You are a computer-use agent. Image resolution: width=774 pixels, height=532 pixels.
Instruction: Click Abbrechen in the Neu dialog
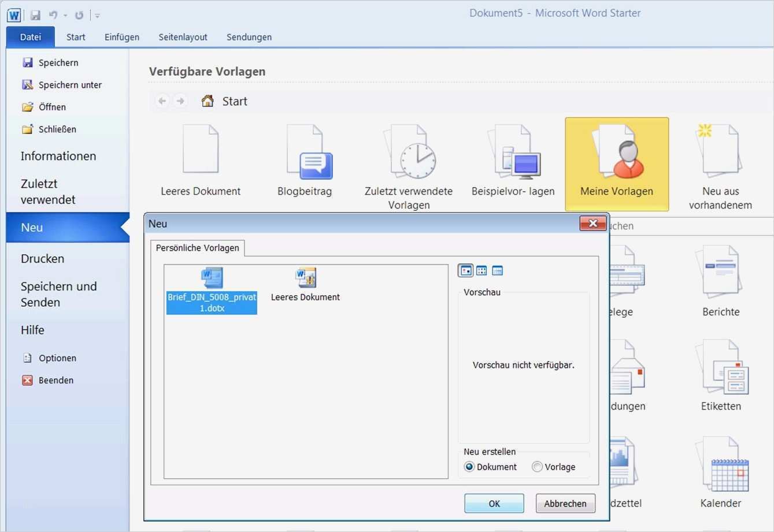(565, 504)
